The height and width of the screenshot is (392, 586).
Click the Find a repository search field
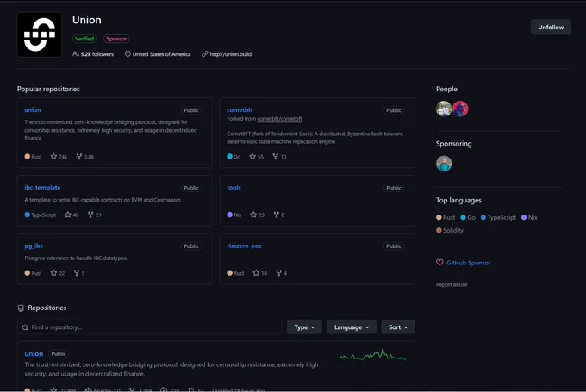point(149,327)
